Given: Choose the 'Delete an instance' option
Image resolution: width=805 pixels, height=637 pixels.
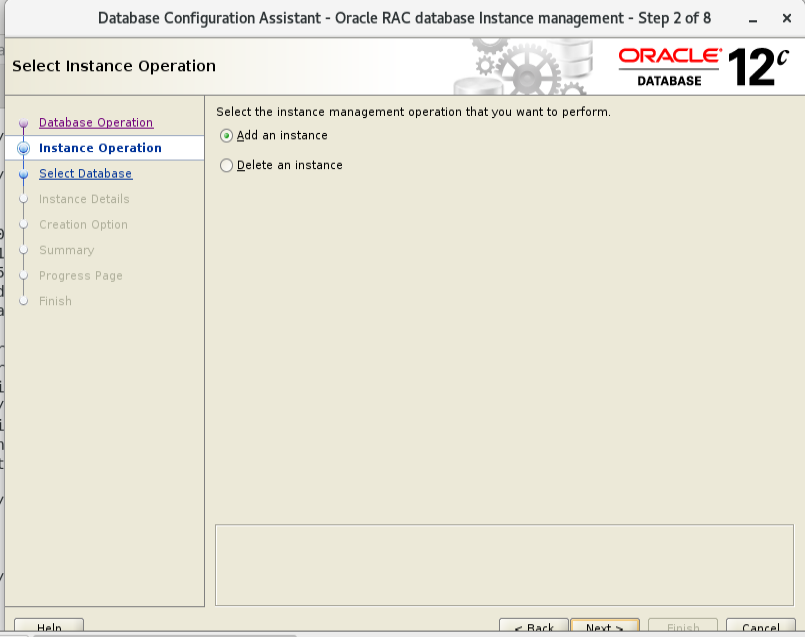Looking at the screenshot, I should 226,165.
